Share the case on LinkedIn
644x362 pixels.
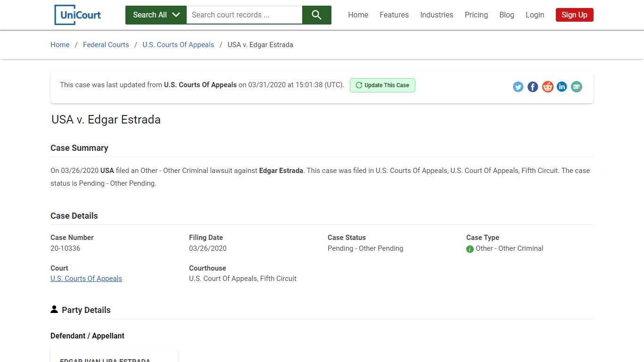click(562, 87)
